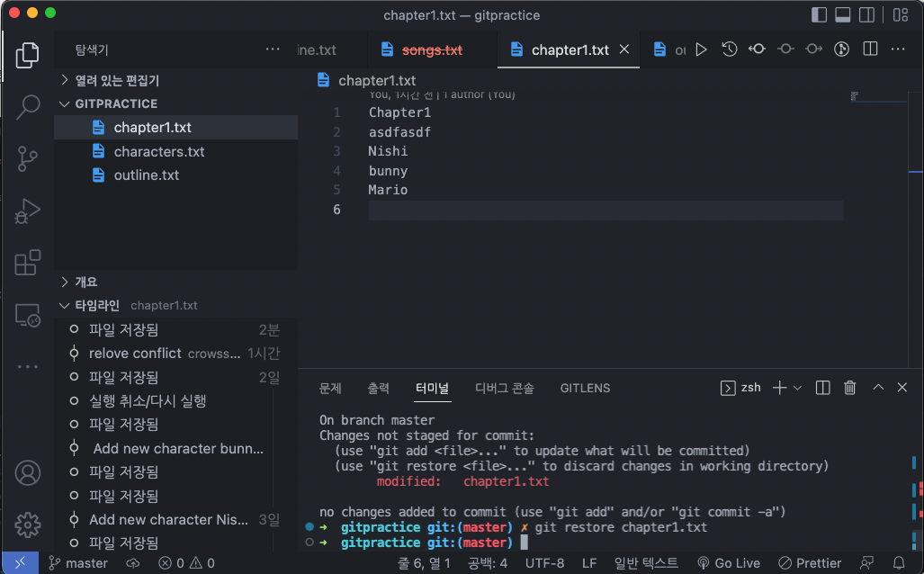Image resolution: width=924 pixels, height=574 pixels.
Task: Select chapter1.txt in explorer tree
Action: [176, 127]
